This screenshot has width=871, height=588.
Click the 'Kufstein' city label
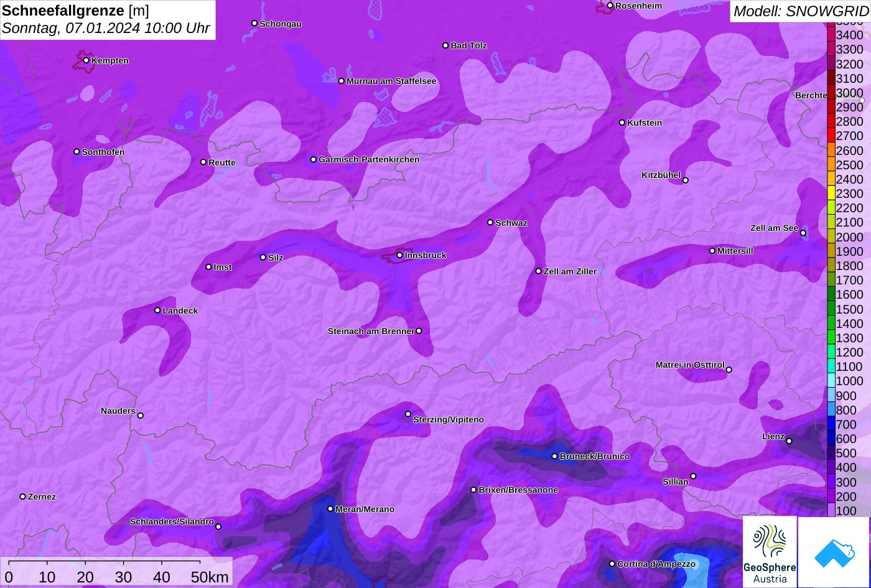(x=645, y=123)
